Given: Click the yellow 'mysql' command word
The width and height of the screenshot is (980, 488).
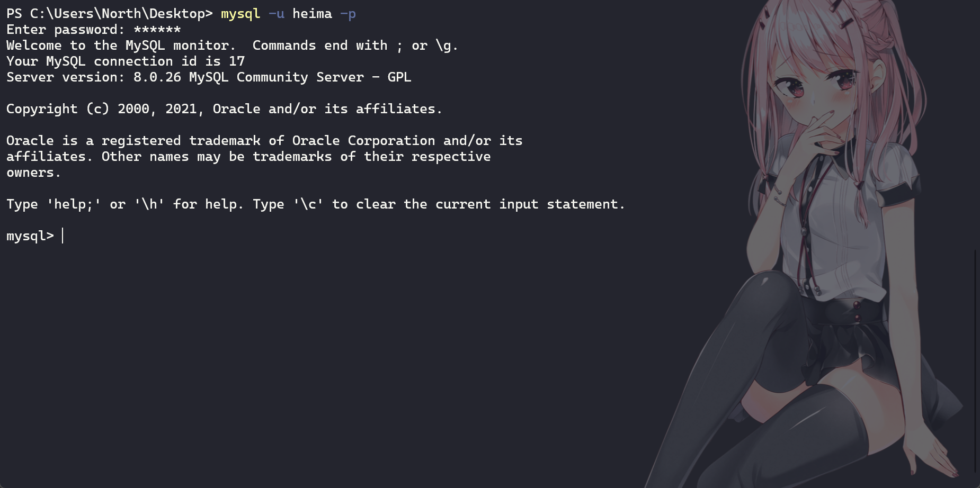Looking at the screenshot, I should [240, 14].
